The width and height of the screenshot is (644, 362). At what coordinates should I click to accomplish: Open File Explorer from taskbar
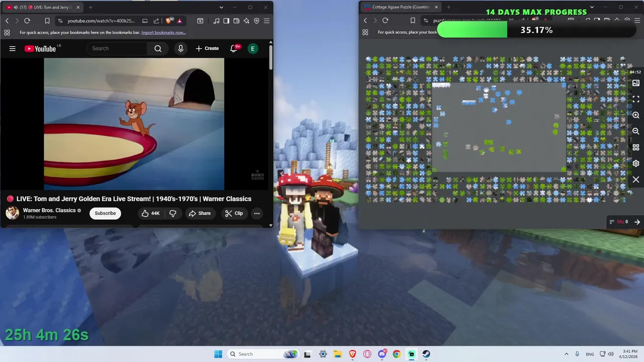point(338,354)
